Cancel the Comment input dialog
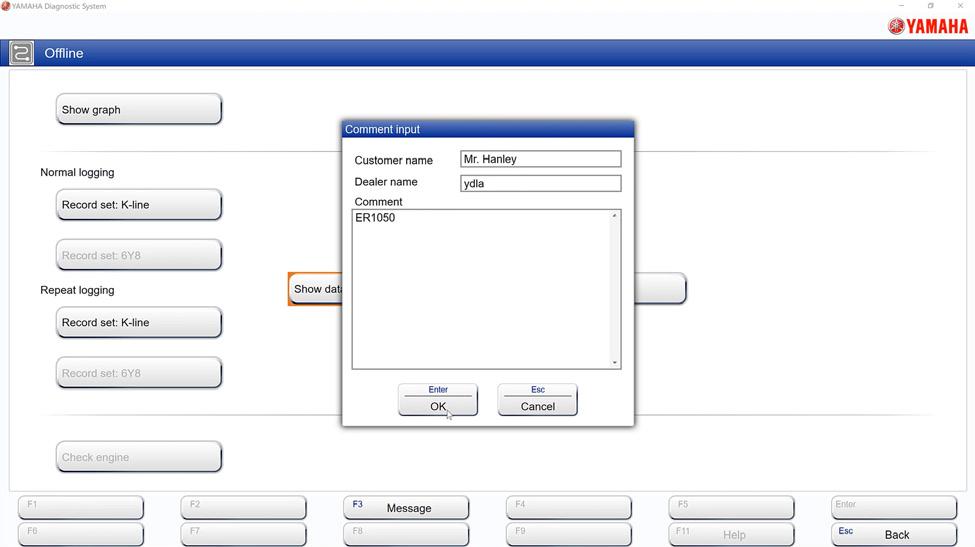Image resolution: width=975 pixels, height=547 pixels. coord(537,400)
